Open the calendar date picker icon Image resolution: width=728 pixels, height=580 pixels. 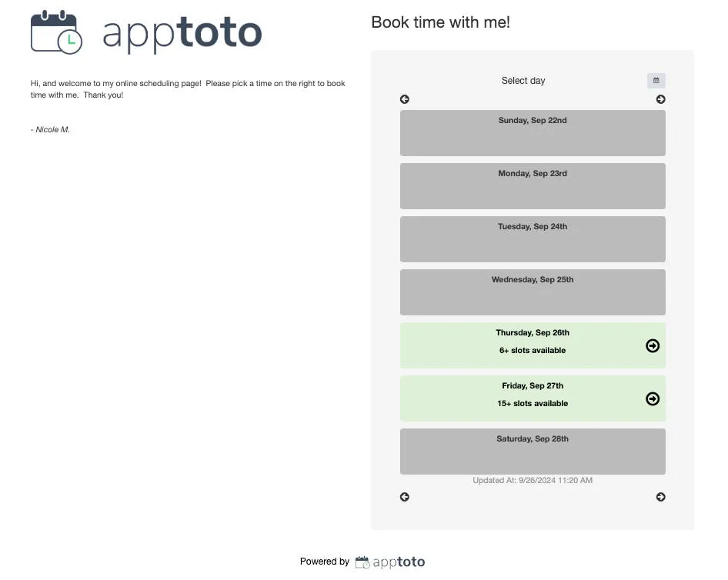(x=656, y=80)
